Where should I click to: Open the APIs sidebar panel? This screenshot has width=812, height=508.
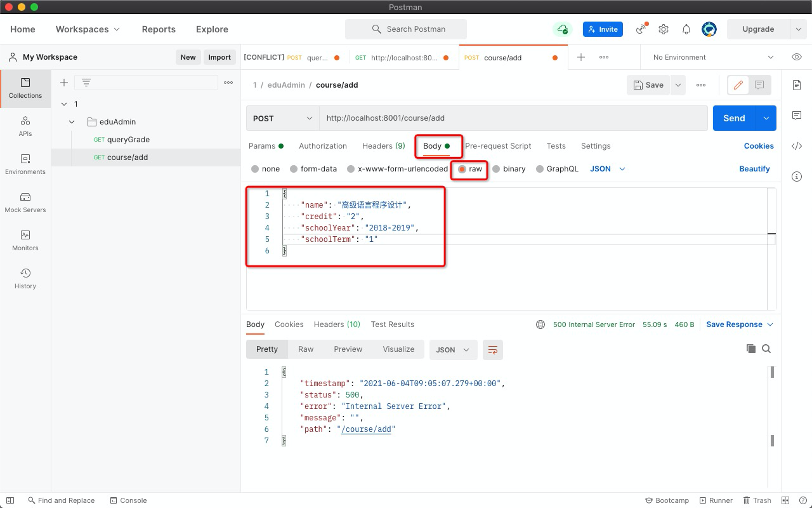click(x=25, y=126)
